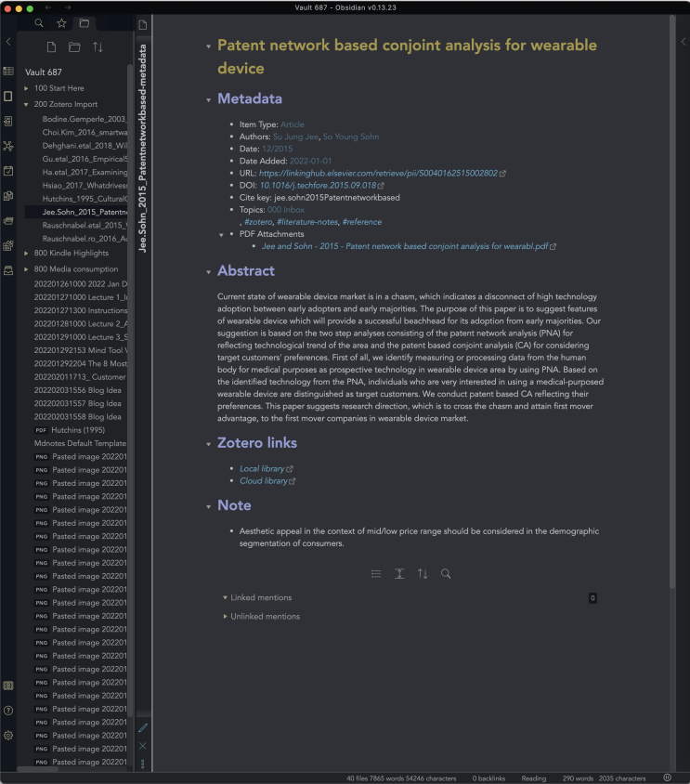Create a new folder in file explorer
690x784 pixels.
coord(74,47)
